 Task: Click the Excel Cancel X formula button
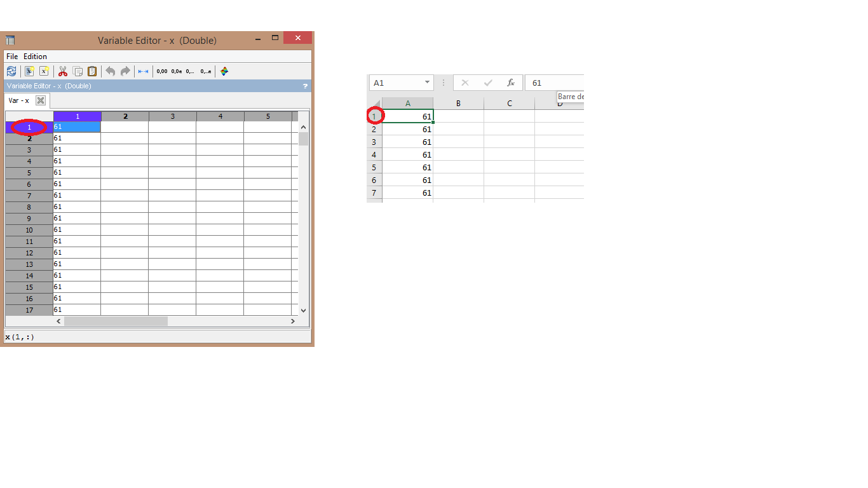pyautogui.click(x=465, y=83)
